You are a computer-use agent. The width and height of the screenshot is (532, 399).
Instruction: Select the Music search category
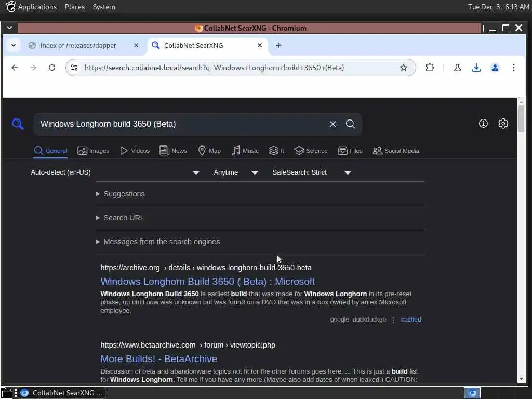[x=245, y=151]
